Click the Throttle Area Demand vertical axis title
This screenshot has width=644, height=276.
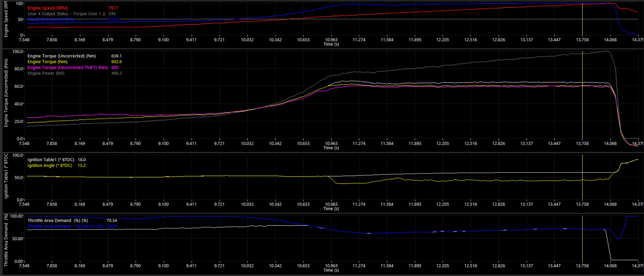pyautogui.click(x=6, y=240)
